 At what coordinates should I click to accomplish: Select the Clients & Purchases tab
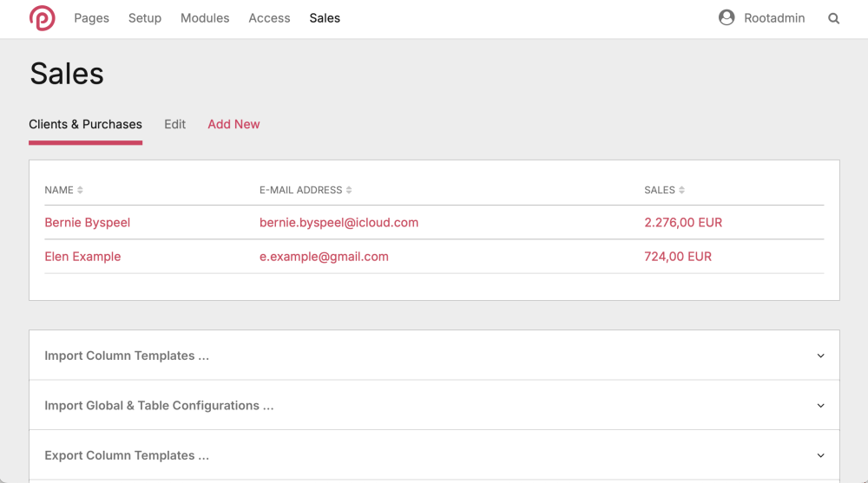[x=85, y=124]
